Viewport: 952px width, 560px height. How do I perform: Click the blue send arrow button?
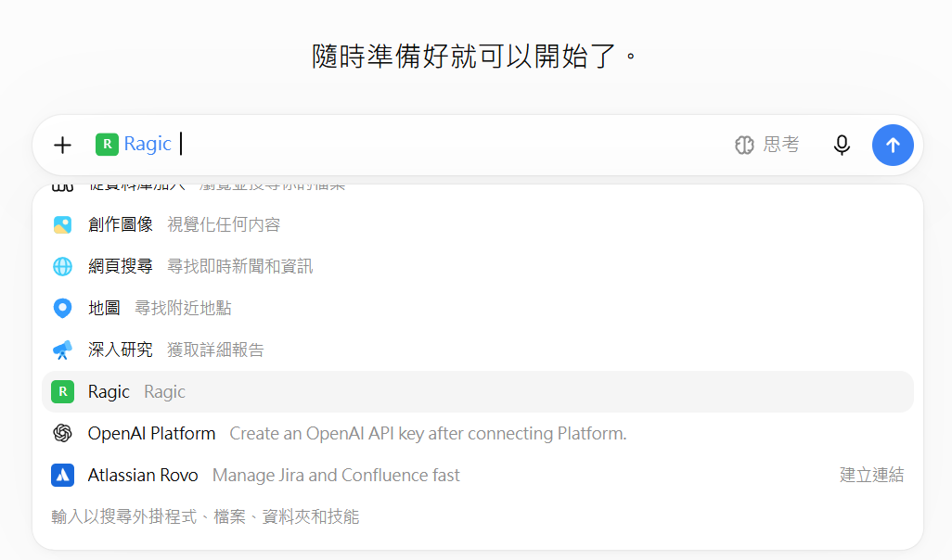pos(893,145)
